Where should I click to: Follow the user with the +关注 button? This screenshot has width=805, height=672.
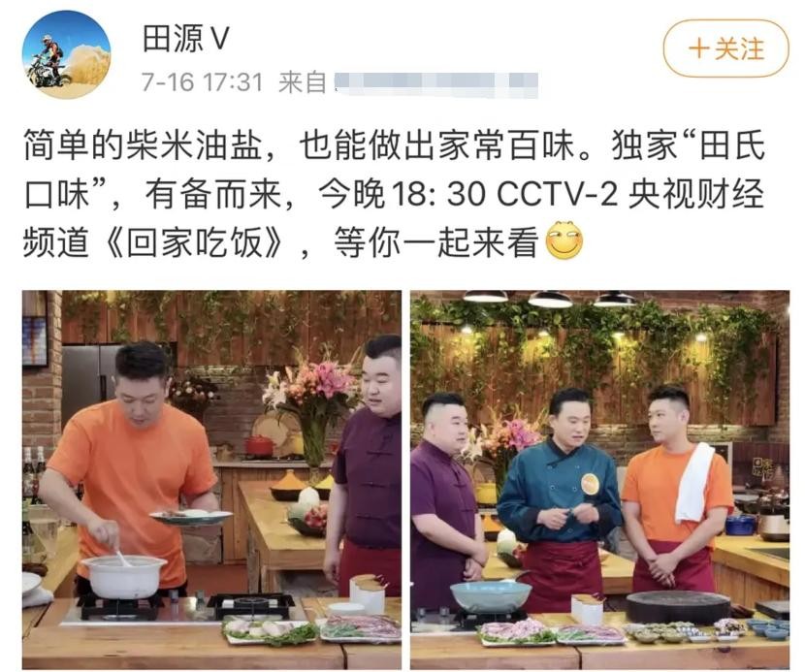click(725, 48)
